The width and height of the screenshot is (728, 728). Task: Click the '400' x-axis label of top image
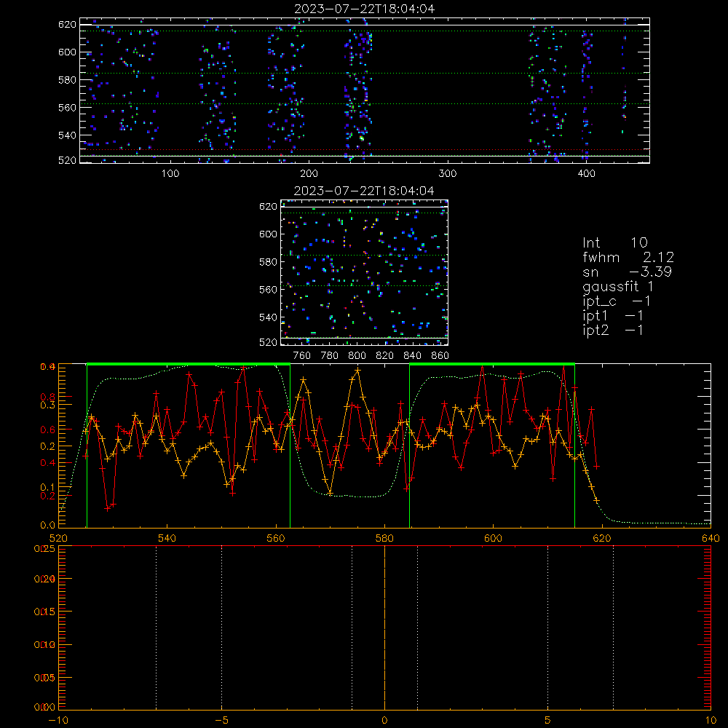tap(586, 174)
